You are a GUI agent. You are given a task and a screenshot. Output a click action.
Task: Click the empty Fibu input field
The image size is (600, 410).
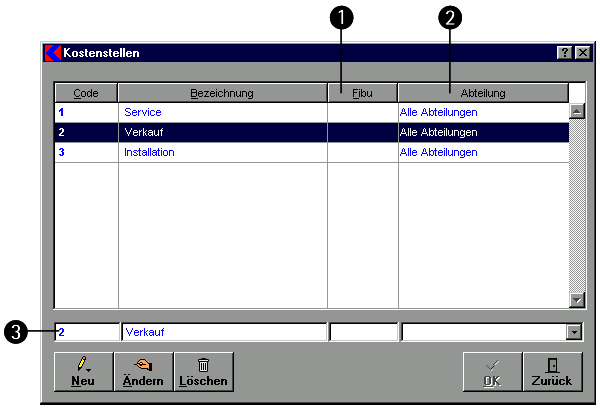pos(363,332)
